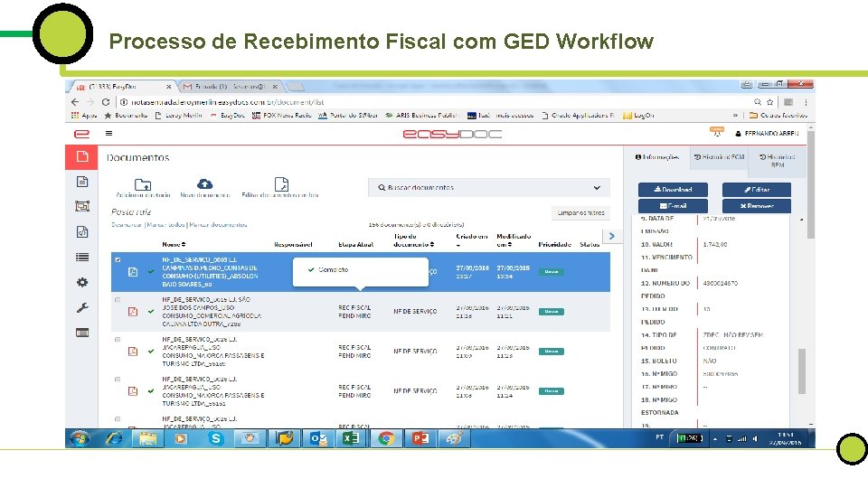Switch to the Gmail Entrada browser tab
The height and width of the screenshot is (488, 868).
pyautogui.click(x=231, y=87)
